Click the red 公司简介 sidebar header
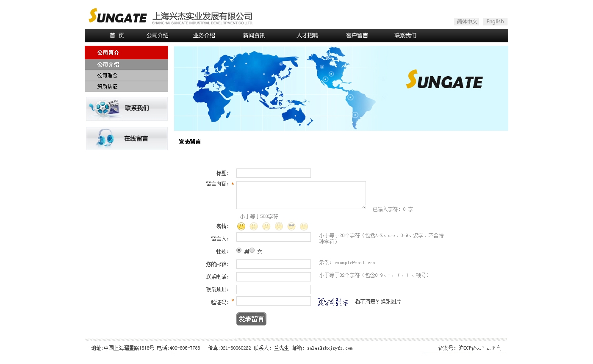This screenshot has width=593, height=364. (126, 52)
